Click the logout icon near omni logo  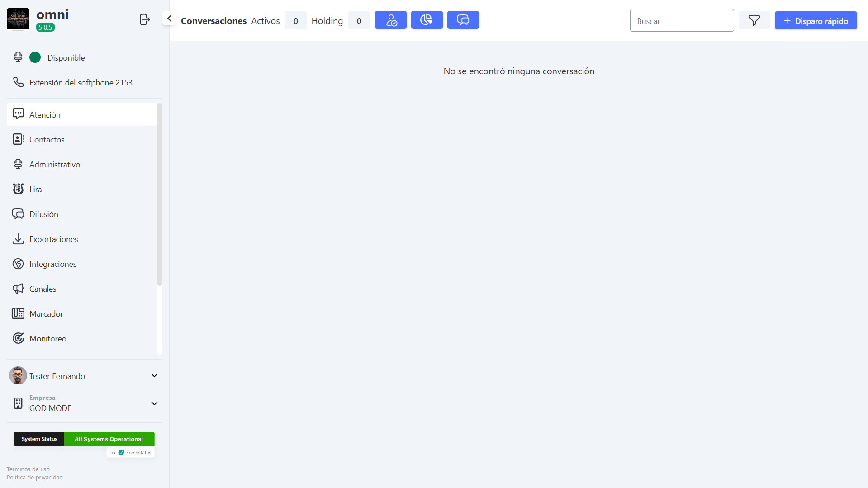(144, 19)
